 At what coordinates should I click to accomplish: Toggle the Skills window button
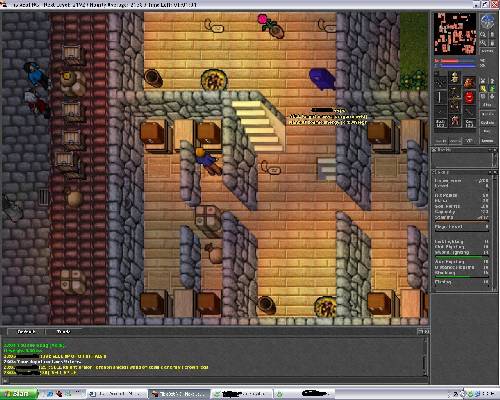pos(441,141)
